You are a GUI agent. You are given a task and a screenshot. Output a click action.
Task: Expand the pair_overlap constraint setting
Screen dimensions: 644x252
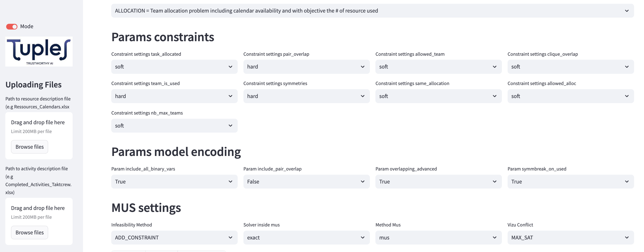pyautogui.click(x=306, y=67)
